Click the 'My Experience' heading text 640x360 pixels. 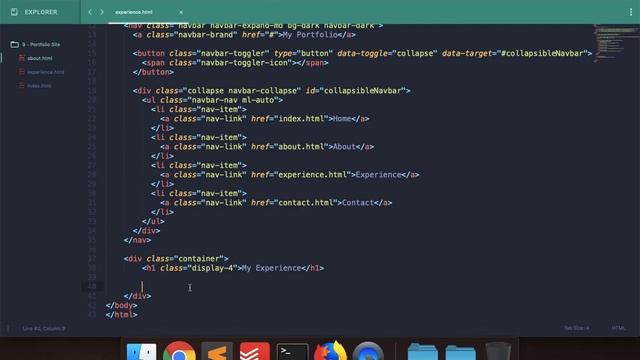pos(271,268)
